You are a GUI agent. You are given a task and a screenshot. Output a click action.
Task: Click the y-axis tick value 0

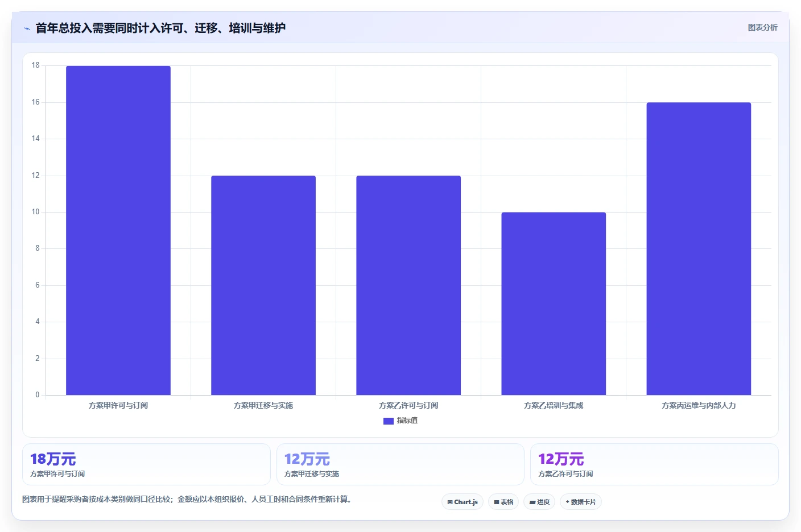pos(38,395)
